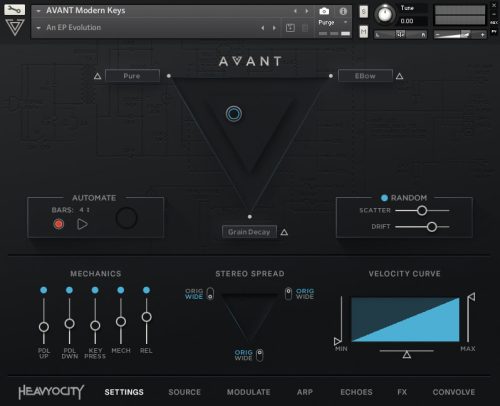
Task: Toggle the KEY PRESS enable dot
Action: tap(95, 290)
